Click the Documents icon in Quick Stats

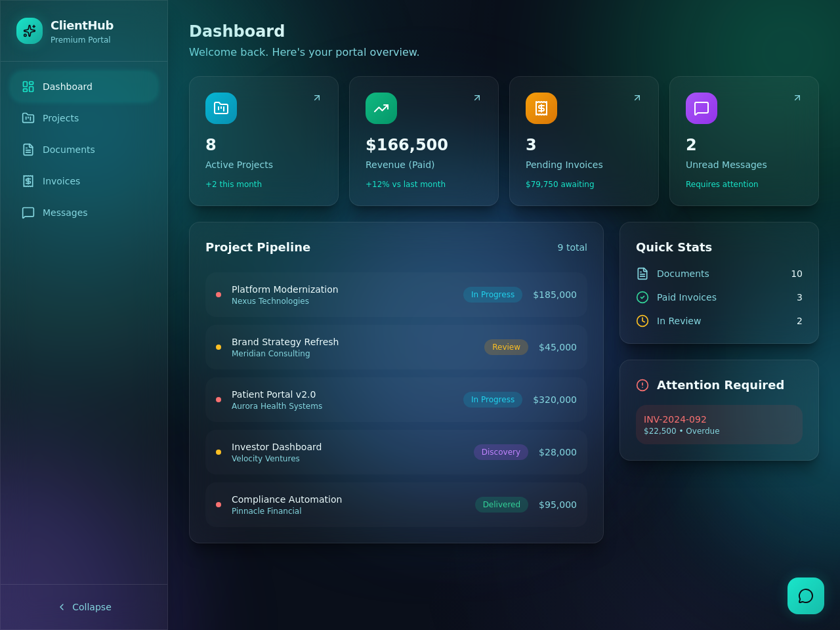point(642,274)
